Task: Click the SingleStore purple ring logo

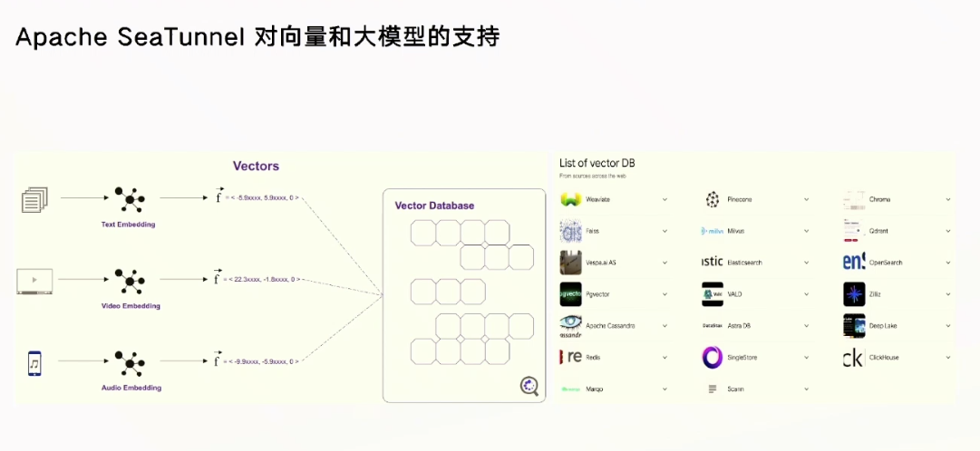Action: pos(713,358)
